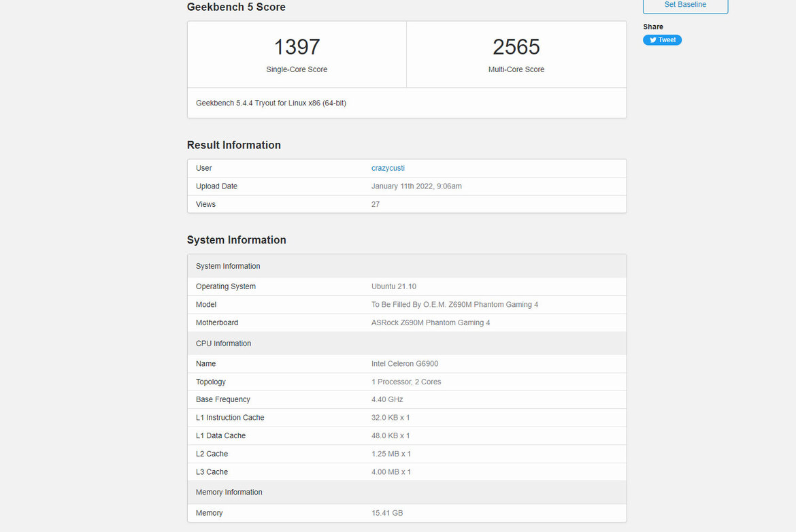The width and height of the screenshot is (796, 532).
Task: Click Geekbench 5.4.4 Tryout version text
Action: point(271,103)
